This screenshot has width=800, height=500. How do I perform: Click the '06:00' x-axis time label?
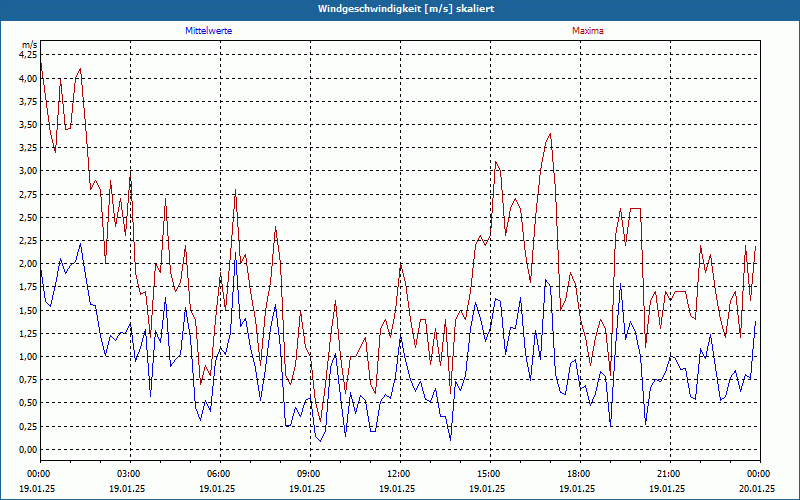217,473
